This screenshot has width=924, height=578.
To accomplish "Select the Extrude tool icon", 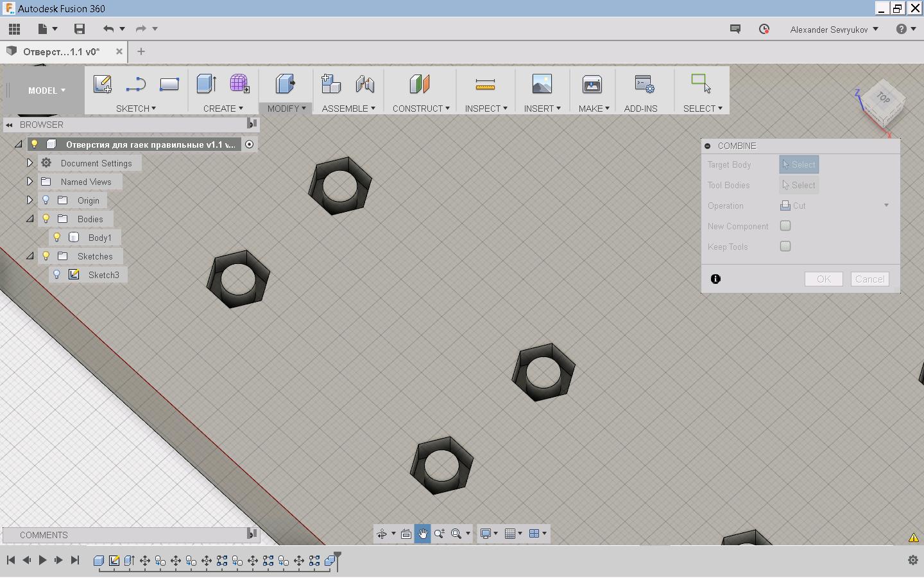I will pyautogui.click(x=206, y=84).
